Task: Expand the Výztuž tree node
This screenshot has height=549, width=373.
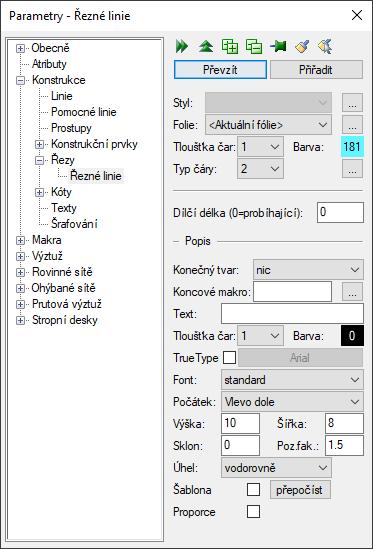Action: pos(20,256)
